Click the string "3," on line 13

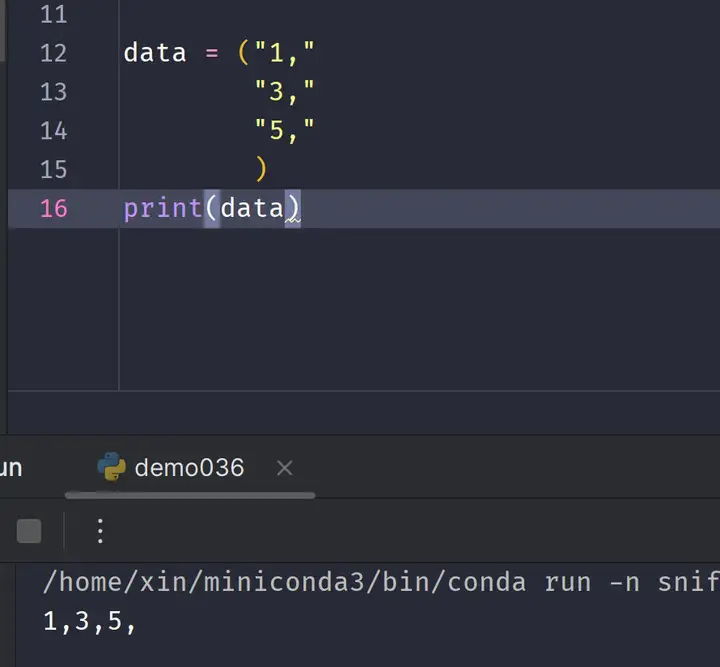coord(284,91)
